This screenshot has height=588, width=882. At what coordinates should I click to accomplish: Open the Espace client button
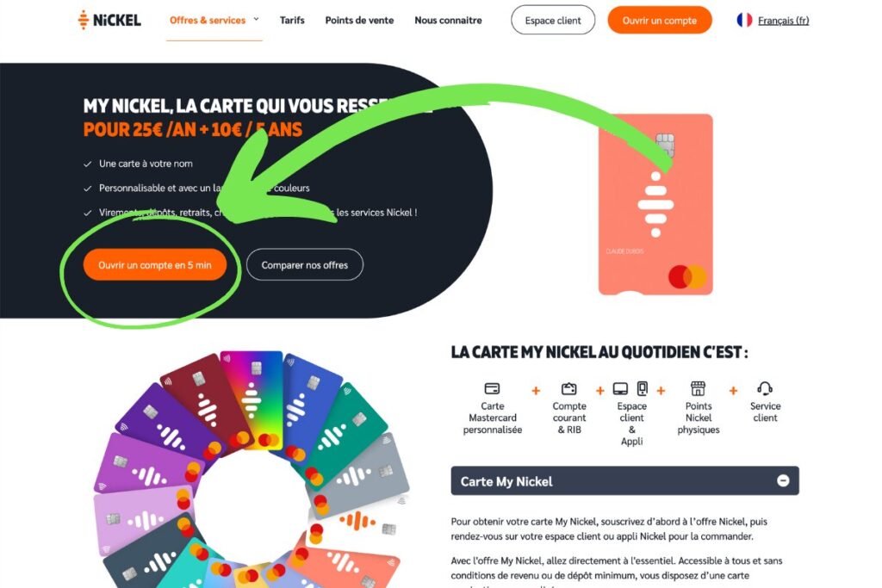click(x=553, y=21)
